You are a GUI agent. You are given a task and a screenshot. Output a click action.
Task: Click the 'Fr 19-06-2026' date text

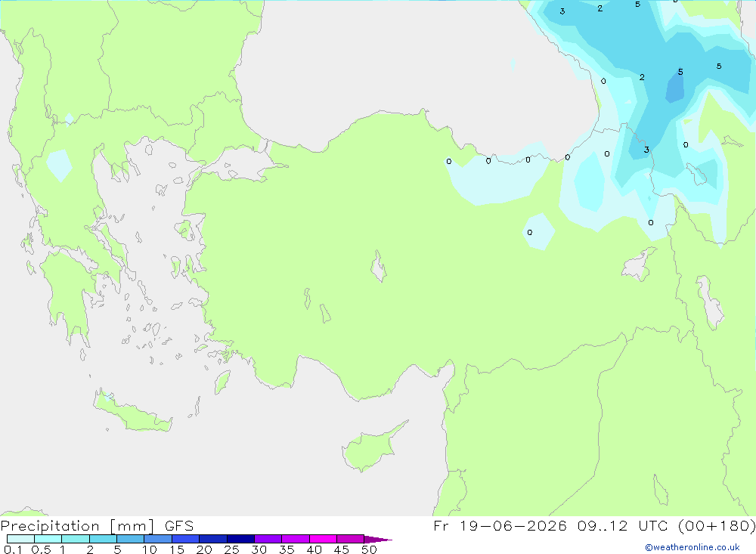500,525
